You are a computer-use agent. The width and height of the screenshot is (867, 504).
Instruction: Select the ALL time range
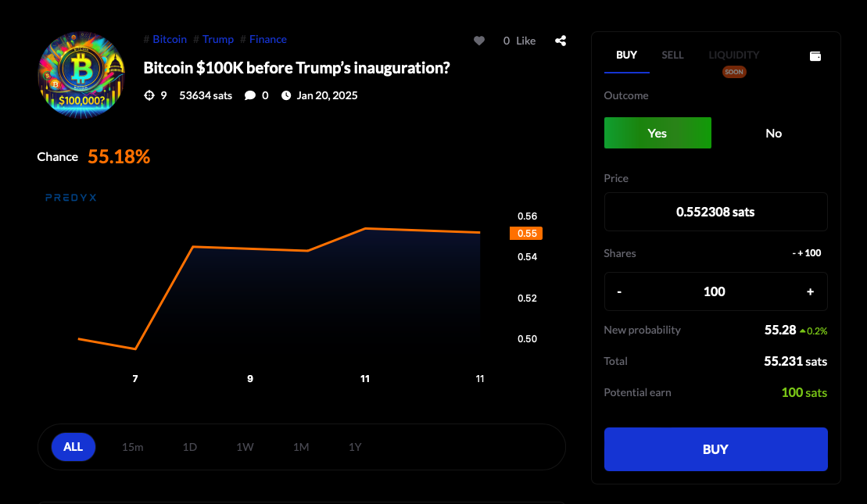(x=73, y=447)
